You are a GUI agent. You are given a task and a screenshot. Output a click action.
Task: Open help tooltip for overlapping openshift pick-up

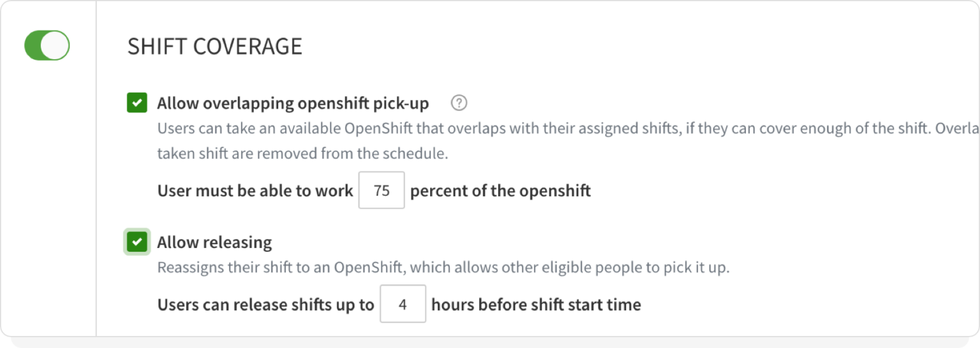(x=459, y=103)
